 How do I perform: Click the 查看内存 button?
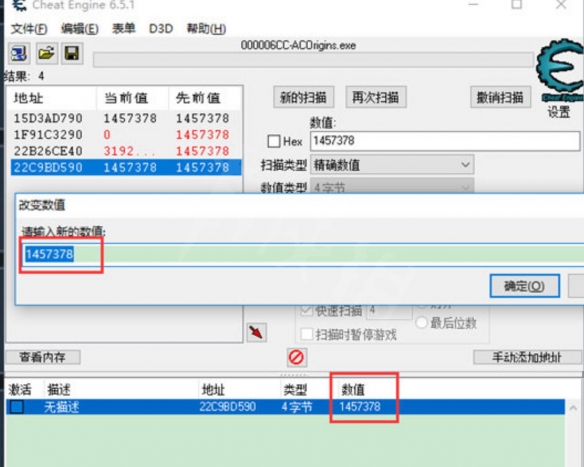(43, 358)
